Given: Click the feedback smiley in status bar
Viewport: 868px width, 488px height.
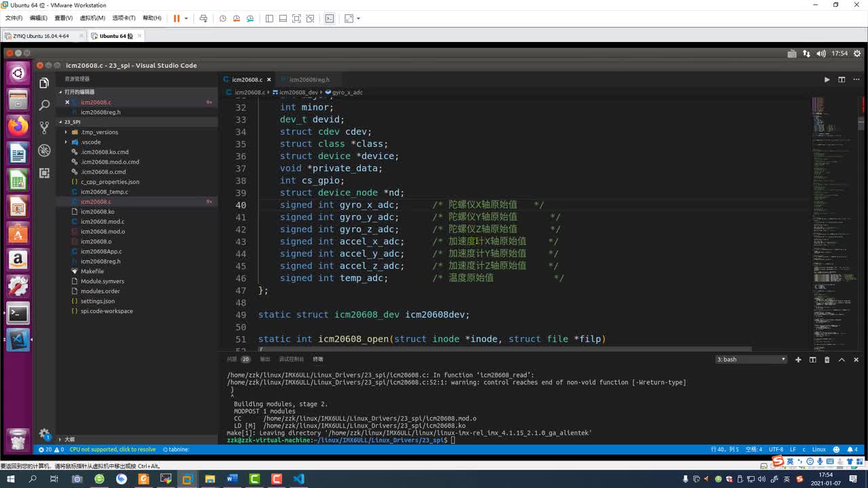Looking at the screenshot, I should pyautogui.click(x=835, y=449).
